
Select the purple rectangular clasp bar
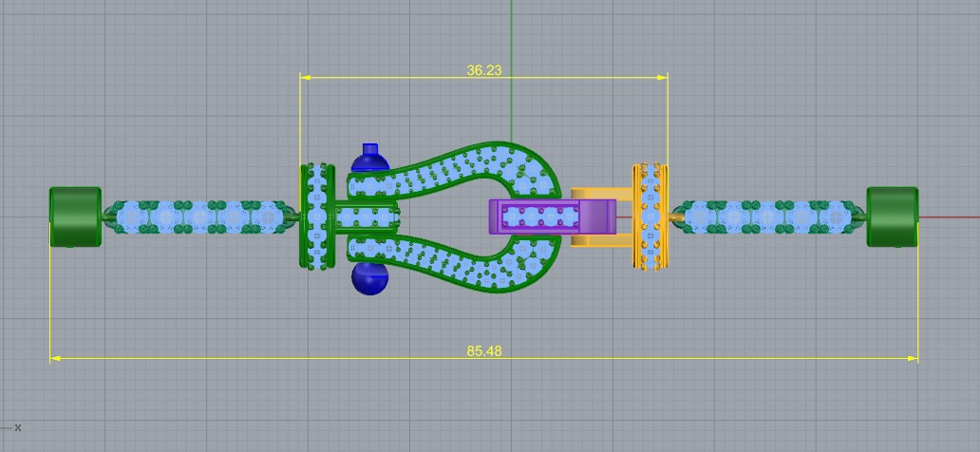(552, 217)
